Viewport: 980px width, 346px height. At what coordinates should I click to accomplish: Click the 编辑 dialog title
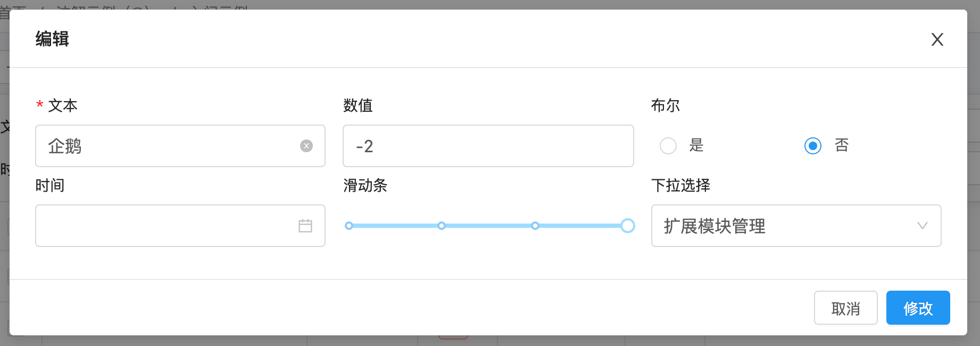click(51, 39)
